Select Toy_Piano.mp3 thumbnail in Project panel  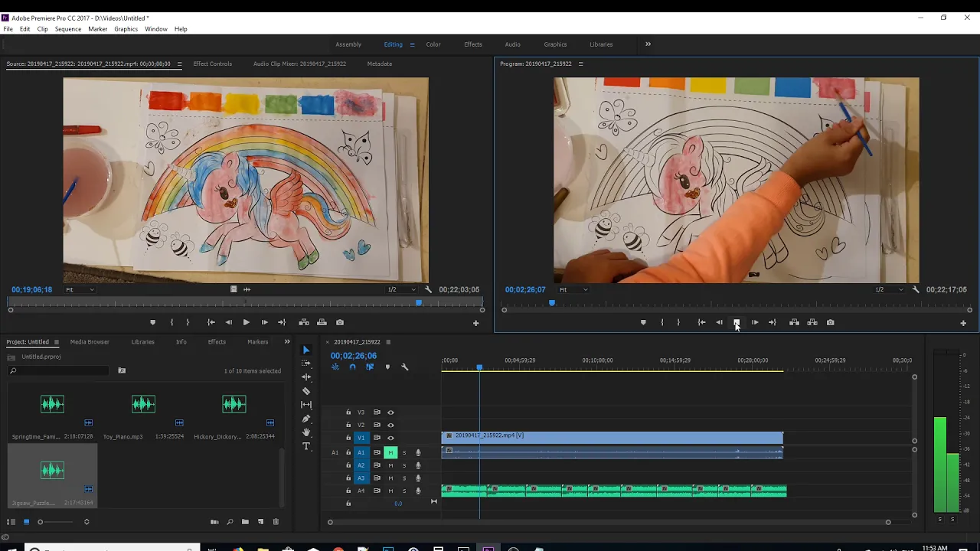143,403
